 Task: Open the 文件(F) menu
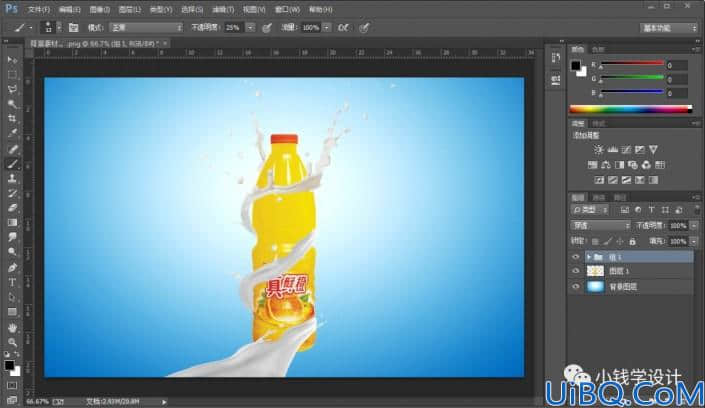(x=39, y=9)
